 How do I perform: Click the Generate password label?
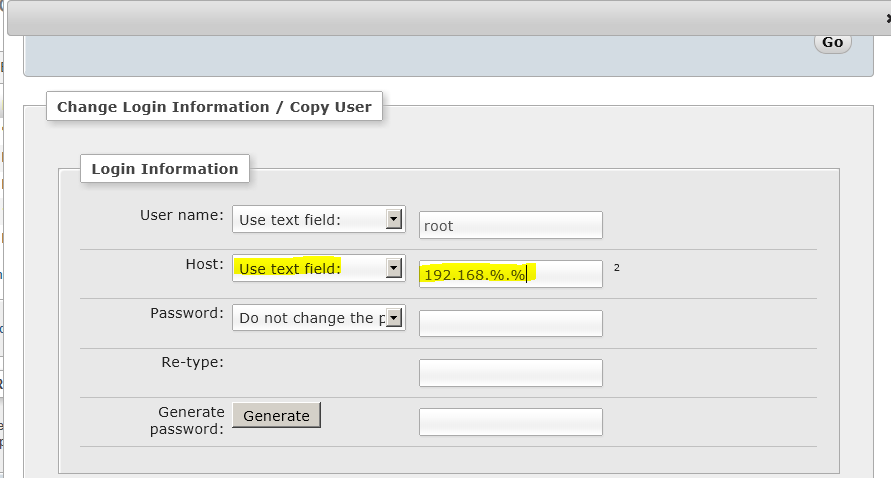click(187, 421)
